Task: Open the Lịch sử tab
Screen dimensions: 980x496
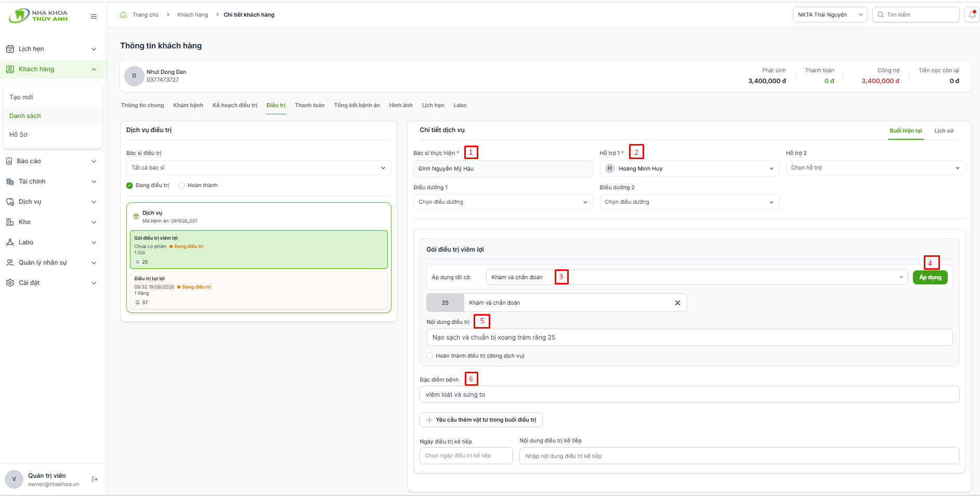Action: [x=944, y=131]
